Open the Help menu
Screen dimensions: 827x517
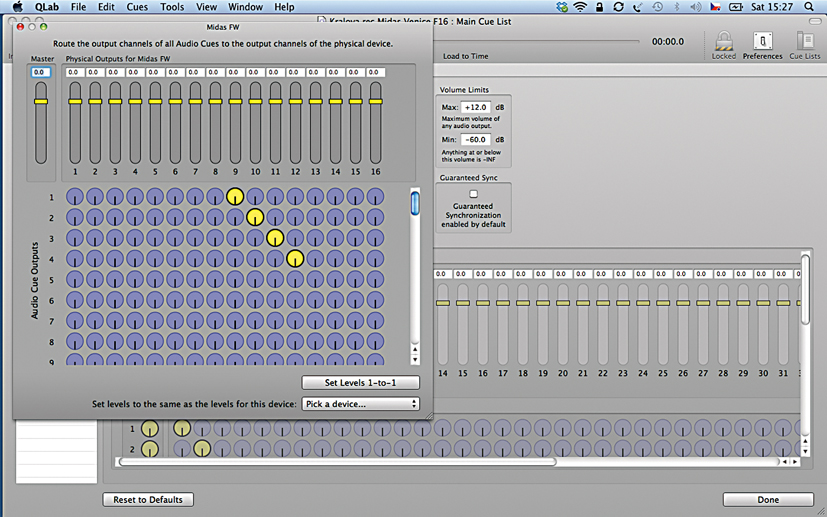(284, 7)
